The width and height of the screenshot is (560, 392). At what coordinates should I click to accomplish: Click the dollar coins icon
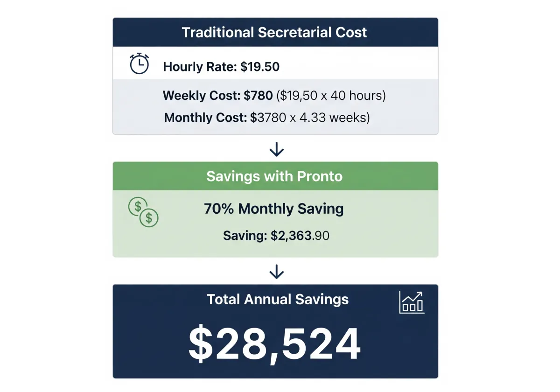point(143,212)
